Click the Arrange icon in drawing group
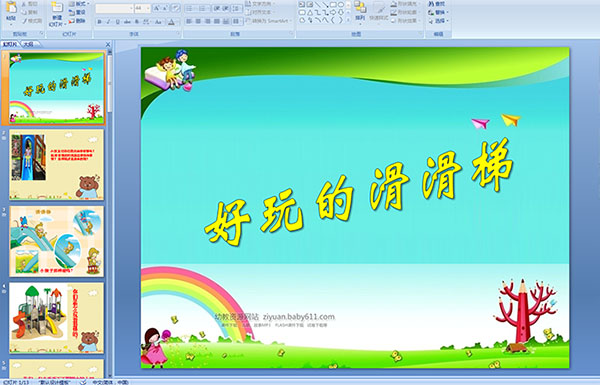This screenshot has height=385, width=600. [x=360, y=11]
